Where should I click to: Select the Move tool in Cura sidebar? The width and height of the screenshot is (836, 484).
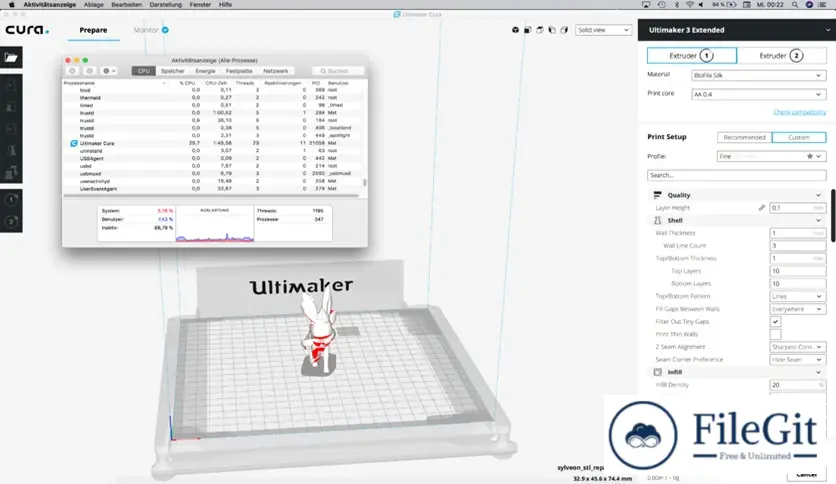(x=11, y=85)
